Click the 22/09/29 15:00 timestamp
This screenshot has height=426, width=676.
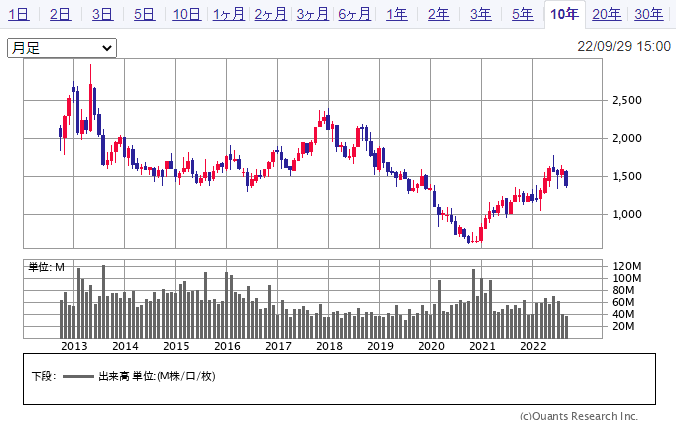click(624, 46)
